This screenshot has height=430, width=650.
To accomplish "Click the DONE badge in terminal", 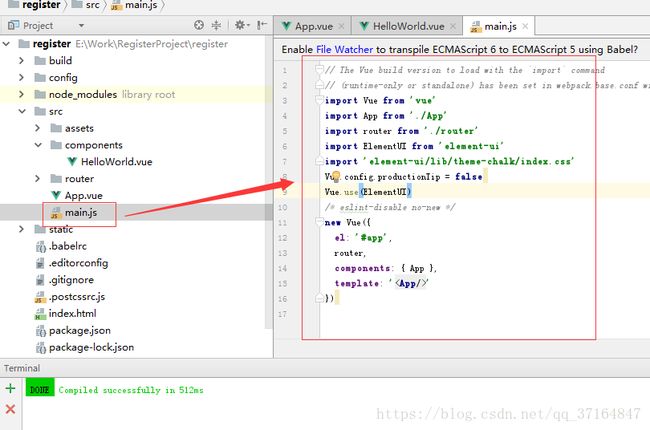I will 40,387.
